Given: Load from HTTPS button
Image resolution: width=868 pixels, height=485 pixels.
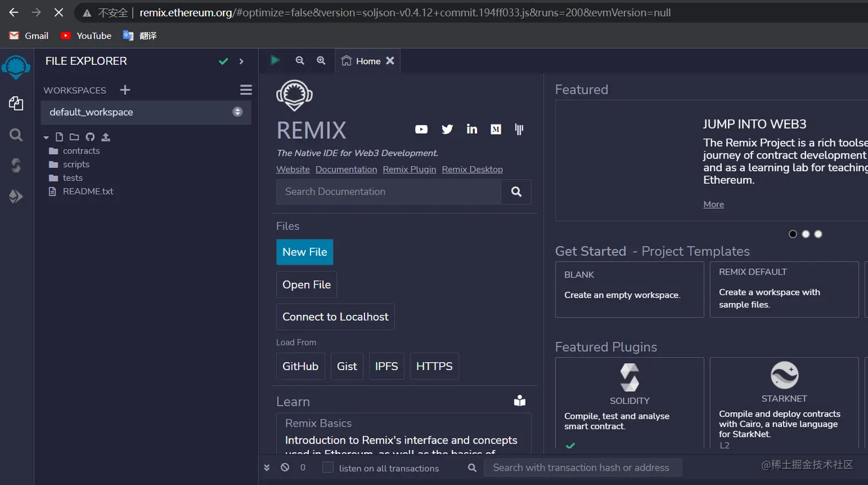Looking at the screenshot, I should point(434,366).
